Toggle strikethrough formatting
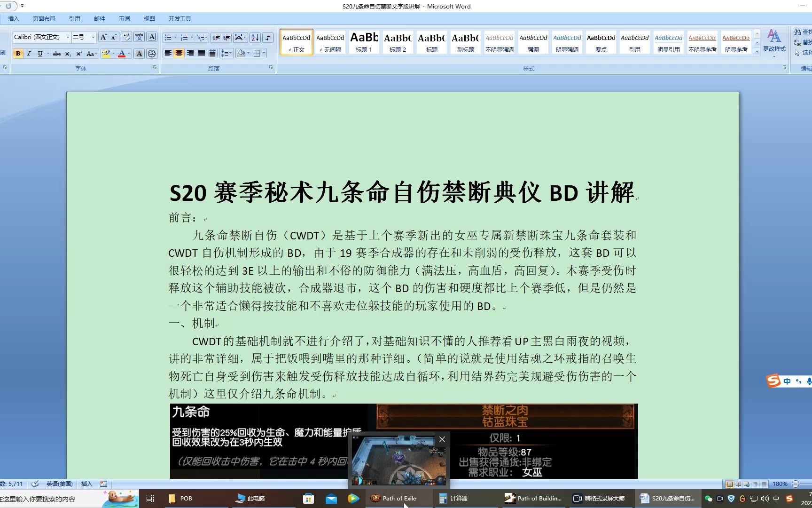812x508 pixels. point(57,54)
